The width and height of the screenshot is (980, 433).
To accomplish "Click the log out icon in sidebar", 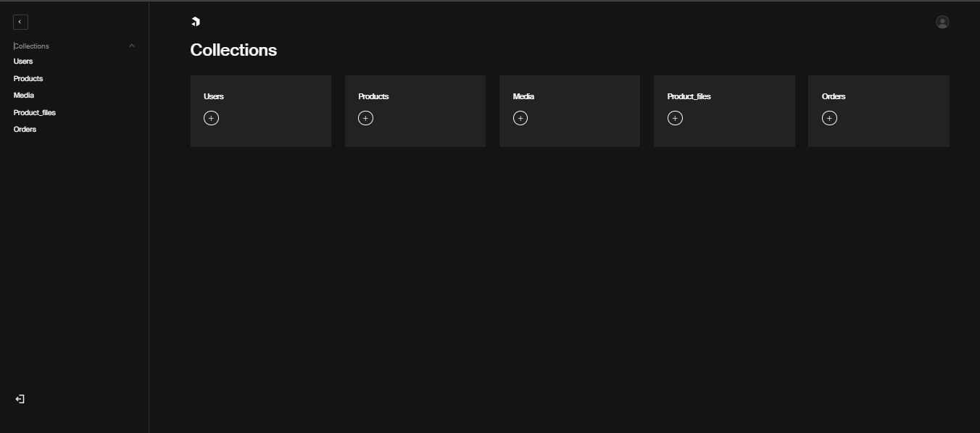I will point(20,399).
